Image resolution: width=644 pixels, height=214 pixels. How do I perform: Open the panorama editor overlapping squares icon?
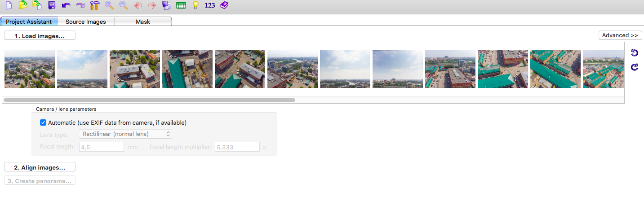tap(167, 5)
